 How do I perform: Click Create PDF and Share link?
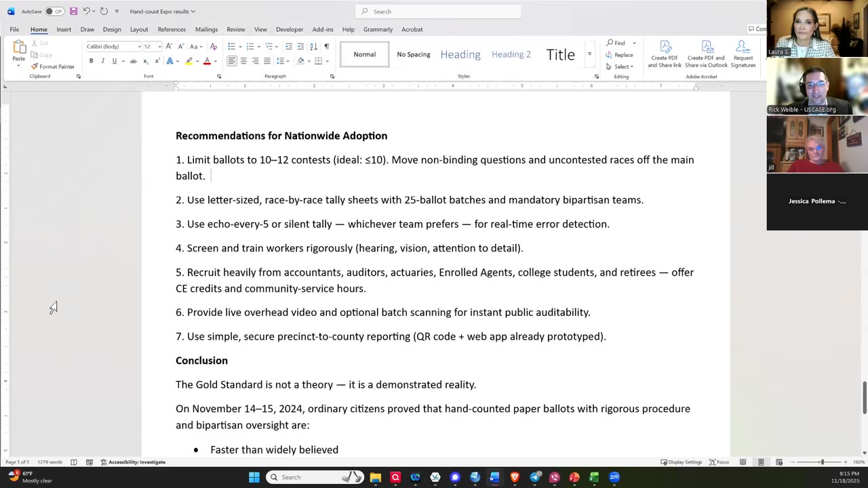[x=665, y=54]
